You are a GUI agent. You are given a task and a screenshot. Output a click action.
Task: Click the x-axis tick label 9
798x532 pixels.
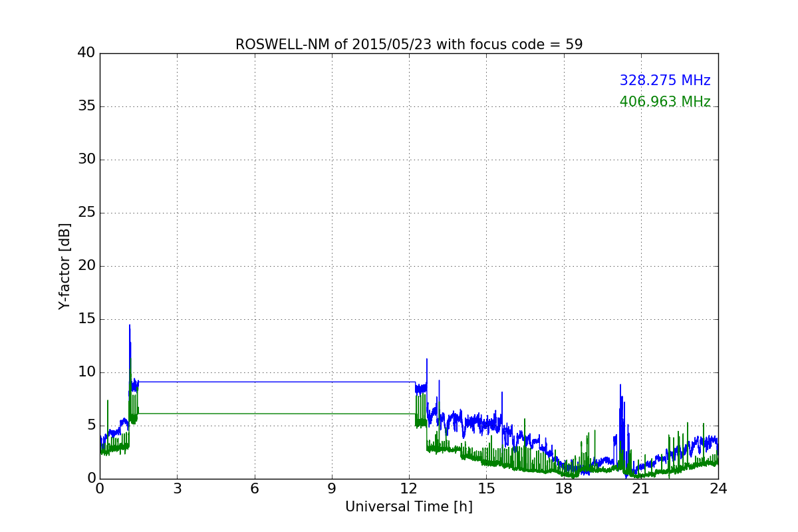pyautogui.click(x=332, y=488)
